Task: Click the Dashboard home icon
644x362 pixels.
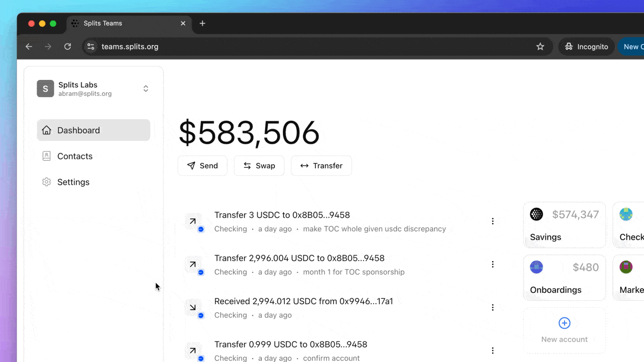Action: (x=47, y=130)
